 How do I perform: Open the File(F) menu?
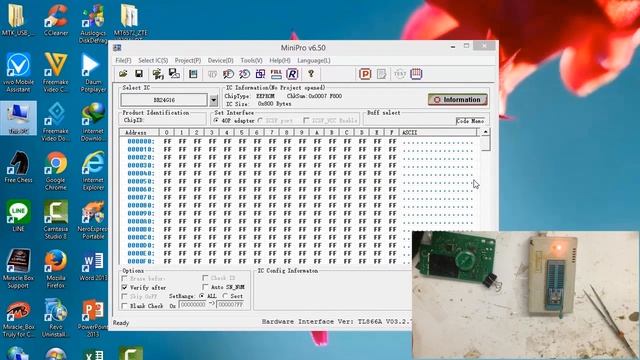[x=123, y=60]
